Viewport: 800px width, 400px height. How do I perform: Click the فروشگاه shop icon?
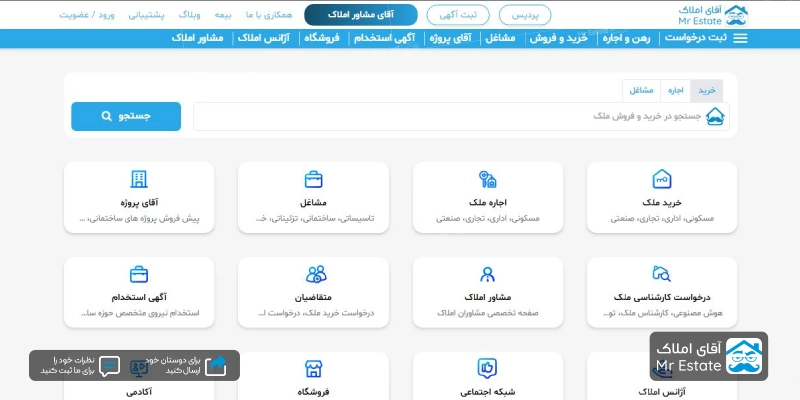click(x=313, y=368)
